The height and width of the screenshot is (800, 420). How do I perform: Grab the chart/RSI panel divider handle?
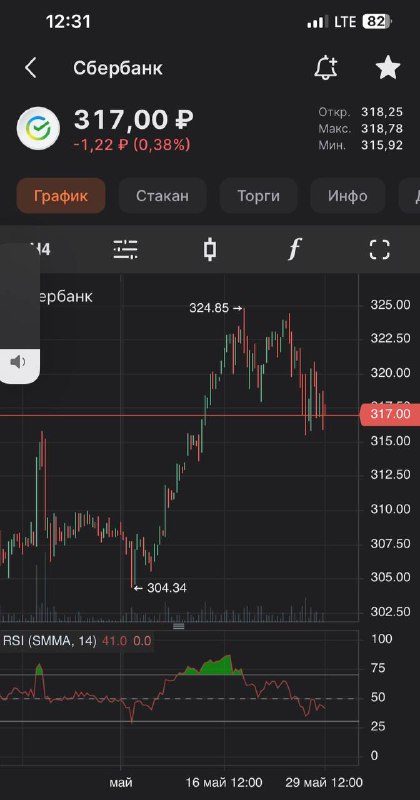click(x=179, y=626)
